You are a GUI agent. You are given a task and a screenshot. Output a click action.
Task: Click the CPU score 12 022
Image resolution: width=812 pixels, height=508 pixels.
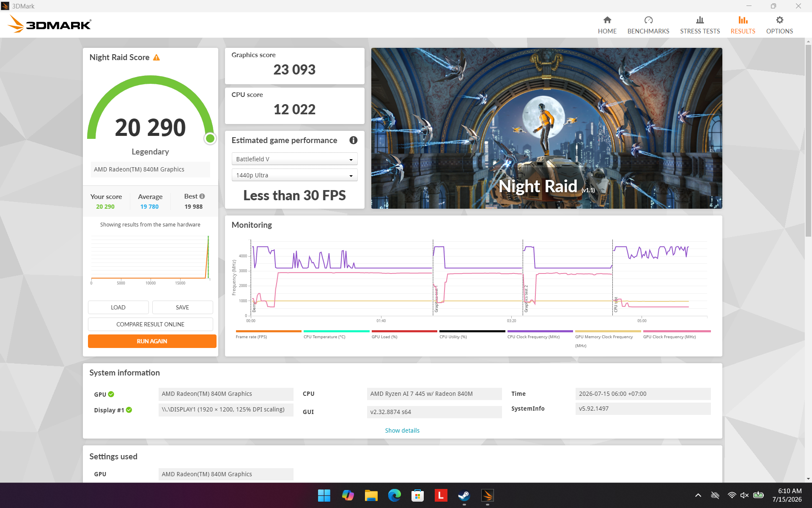294,109
